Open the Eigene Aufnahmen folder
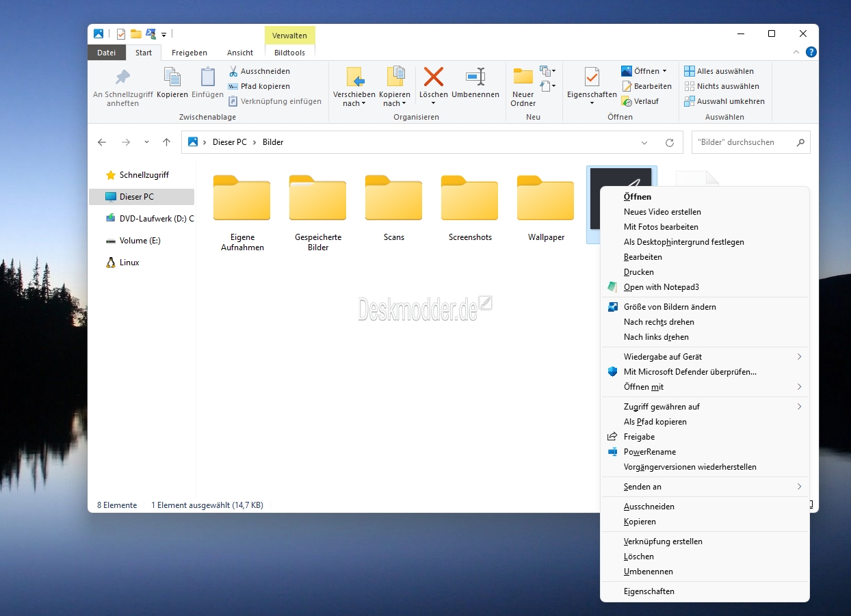 pos(242,213)
